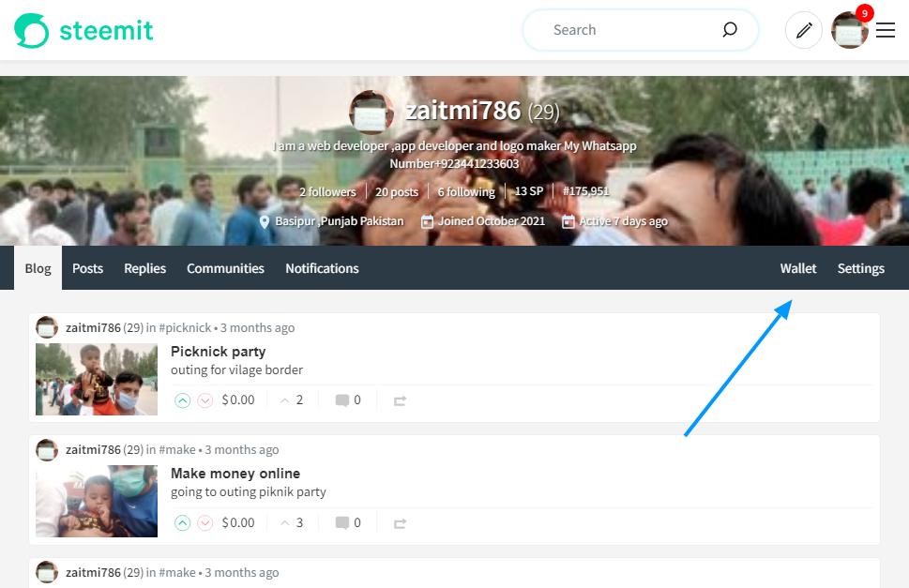Click the Basipur ,Punjab Pakistan location text
This screenshot has height=588, width=909.
click(340, 221)
